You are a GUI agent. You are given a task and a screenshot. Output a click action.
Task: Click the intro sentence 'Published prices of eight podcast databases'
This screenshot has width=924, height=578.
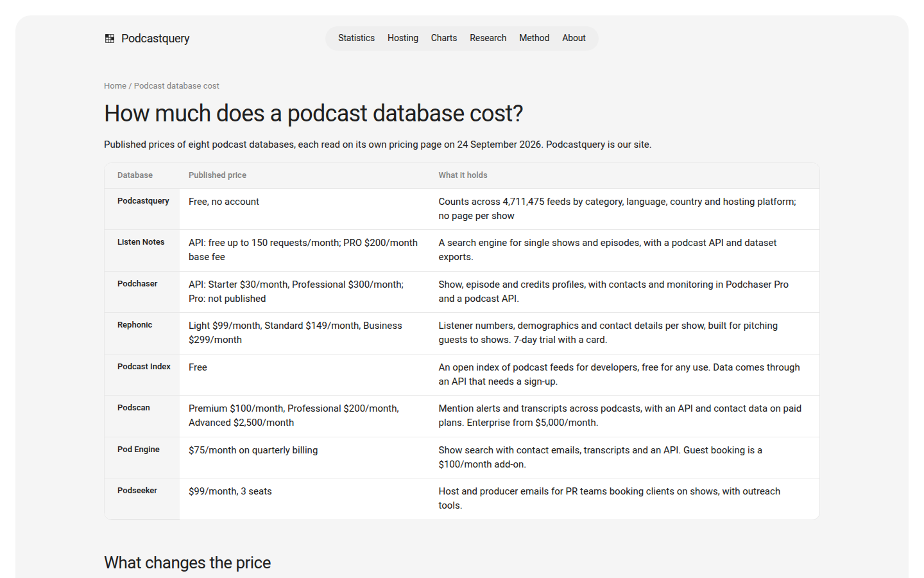coord(378,144)
